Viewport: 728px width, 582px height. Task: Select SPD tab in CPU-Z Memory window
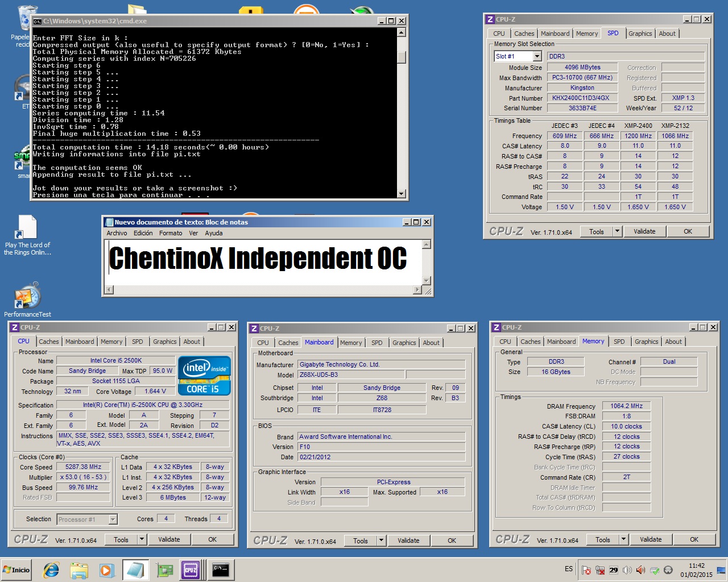(x=619, y=342)
